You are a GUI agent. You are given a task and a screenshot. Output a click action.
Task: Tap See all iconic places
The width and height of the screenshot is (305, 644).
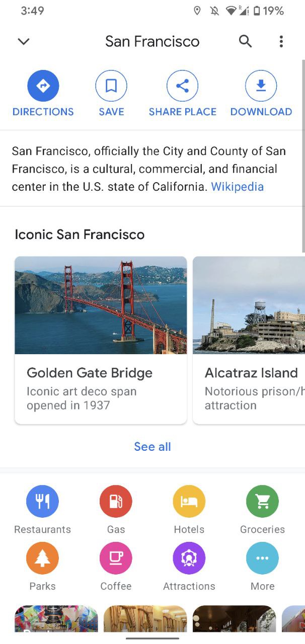pos(152,447)
